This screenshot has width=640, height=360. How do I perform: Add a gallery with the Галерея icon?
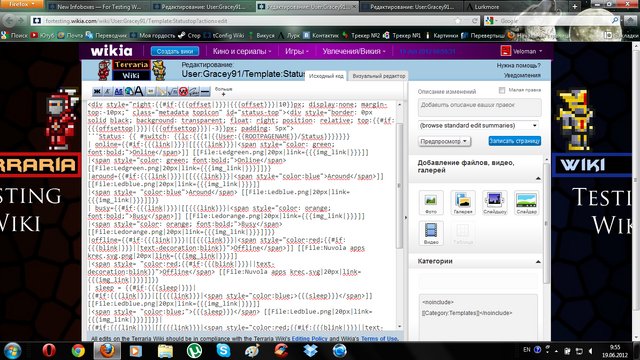463,202
